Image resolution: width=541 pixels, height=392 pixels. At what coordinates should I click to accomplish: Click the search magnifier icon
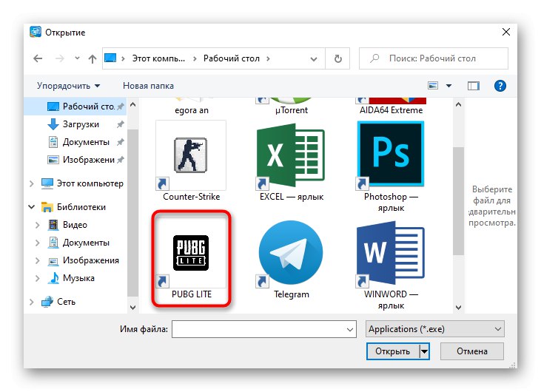click(374, 58)
